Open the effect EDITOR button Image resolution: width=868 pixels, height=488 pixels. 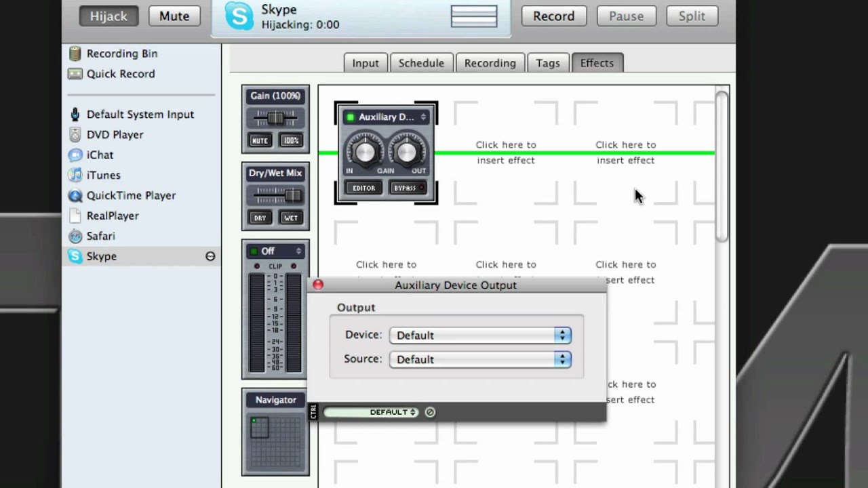[363, 188]
